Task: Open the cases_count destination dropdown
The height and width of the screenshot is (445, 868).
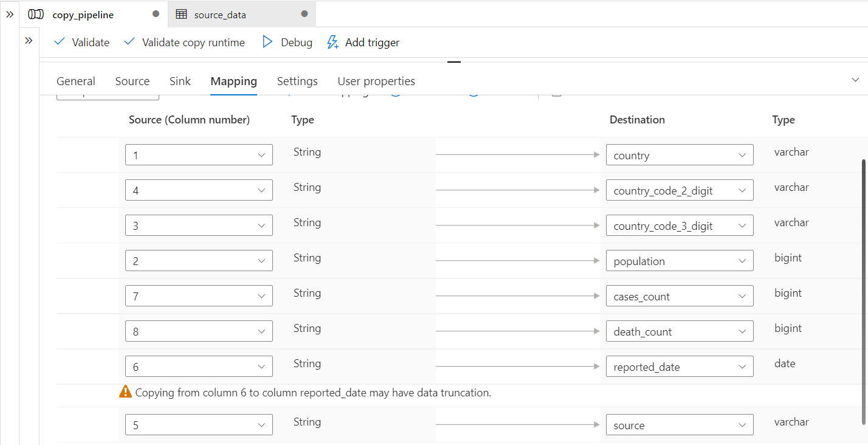Action: coord(680,296)
